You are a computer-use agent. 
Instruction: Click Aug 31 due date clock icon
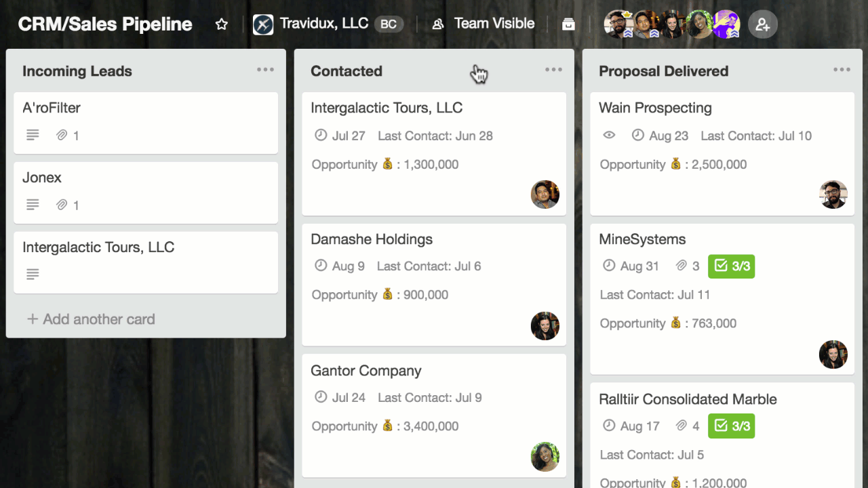tap(609, 266)
